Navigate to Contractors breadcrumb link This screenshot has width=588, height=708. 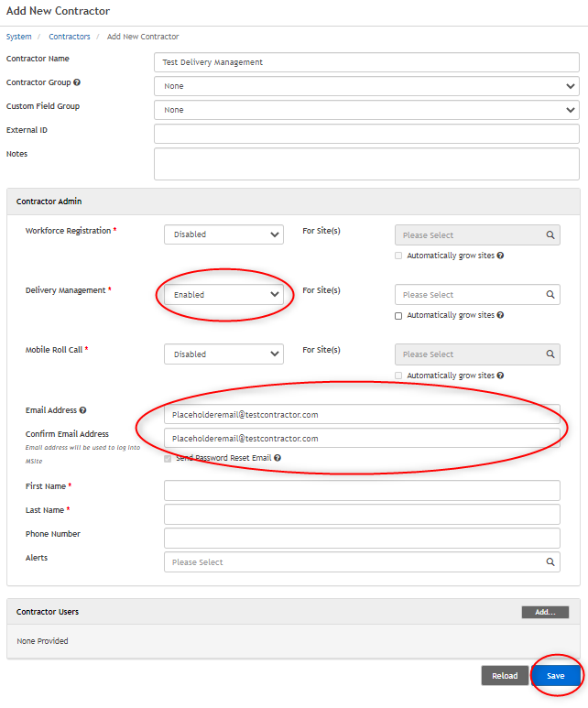(70, 37)
